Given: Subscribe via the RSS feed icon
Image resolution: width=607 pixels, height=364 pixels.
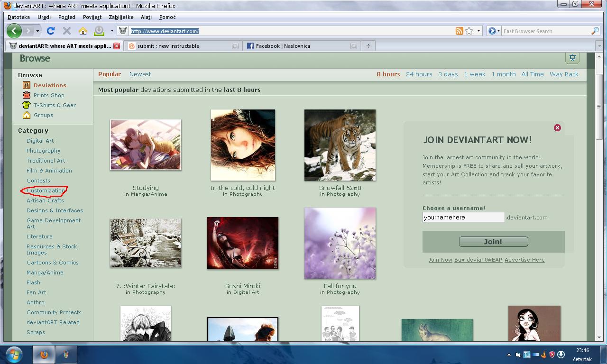Looking at the screenshot, I should (x=459, y=31).
